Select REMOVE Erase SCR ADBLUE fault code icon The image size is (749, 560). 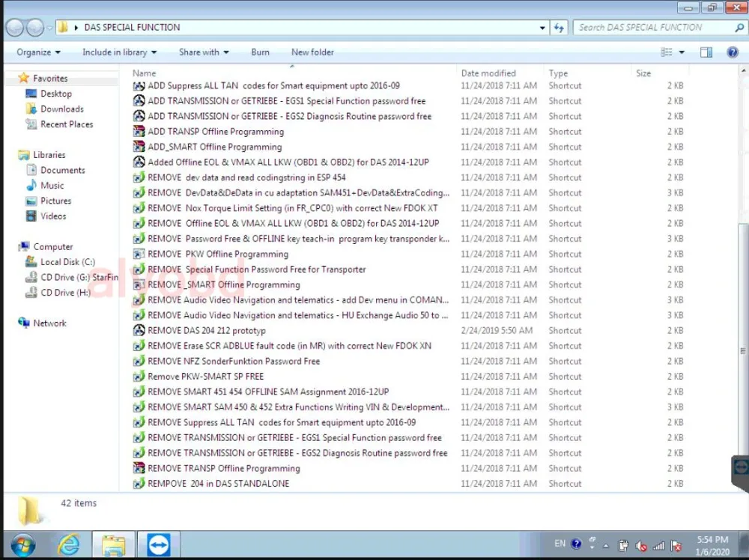[x=139, y=346]
